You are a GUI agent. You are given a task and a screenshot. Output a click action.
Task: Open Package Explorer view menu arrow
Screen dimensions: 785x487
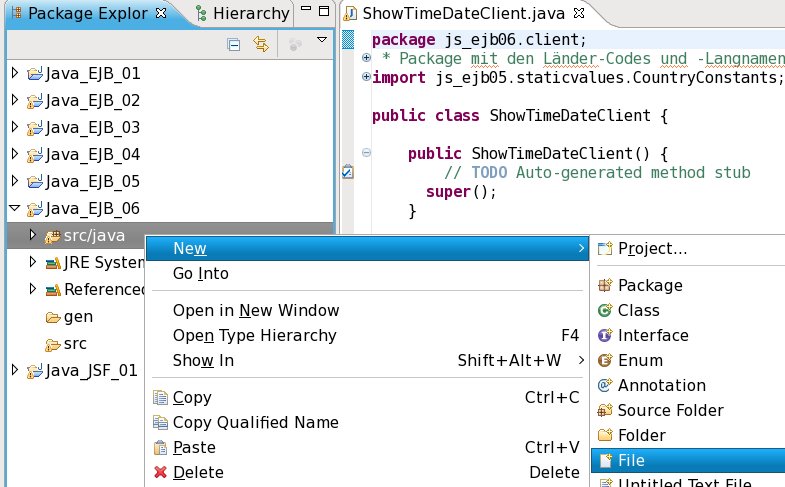(x=321, y=41)
